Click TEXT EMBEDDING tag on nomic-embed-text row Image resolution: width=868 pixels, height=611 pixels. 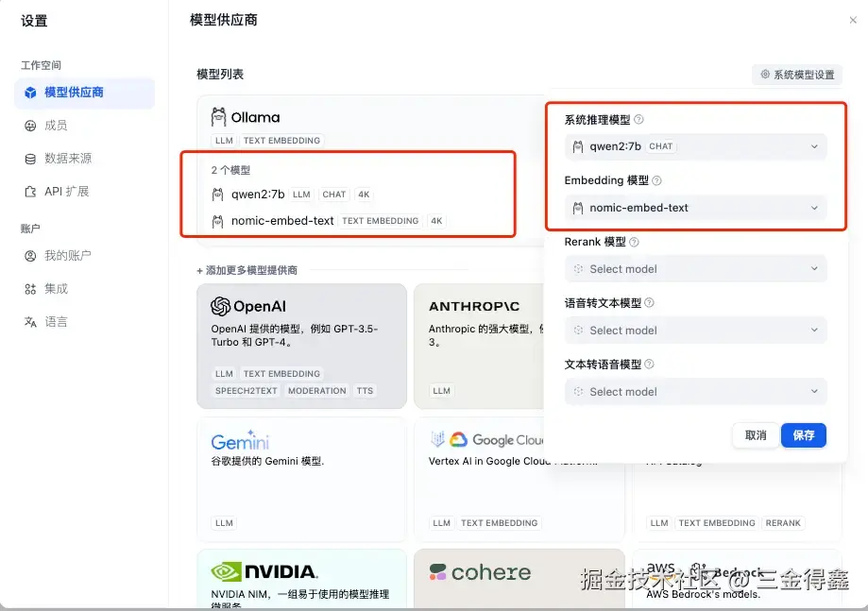point(380,221)
